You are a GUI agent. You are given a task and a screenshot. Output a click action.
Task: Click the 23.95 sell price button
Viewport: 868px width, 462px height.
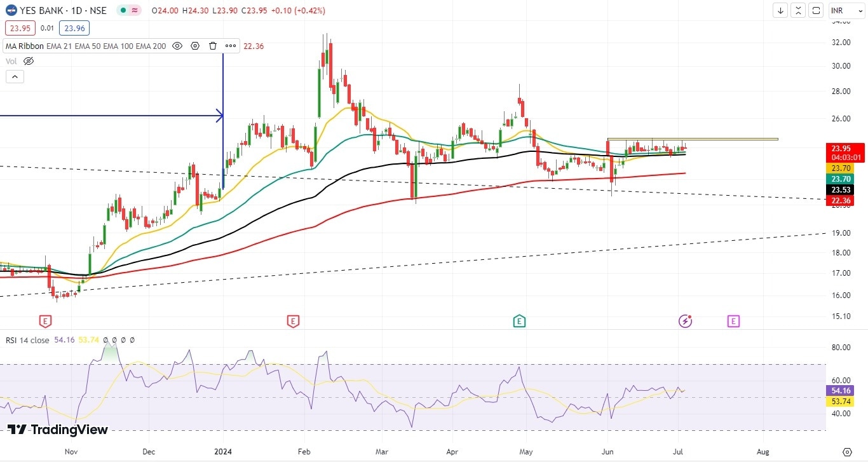coord(20,28)
